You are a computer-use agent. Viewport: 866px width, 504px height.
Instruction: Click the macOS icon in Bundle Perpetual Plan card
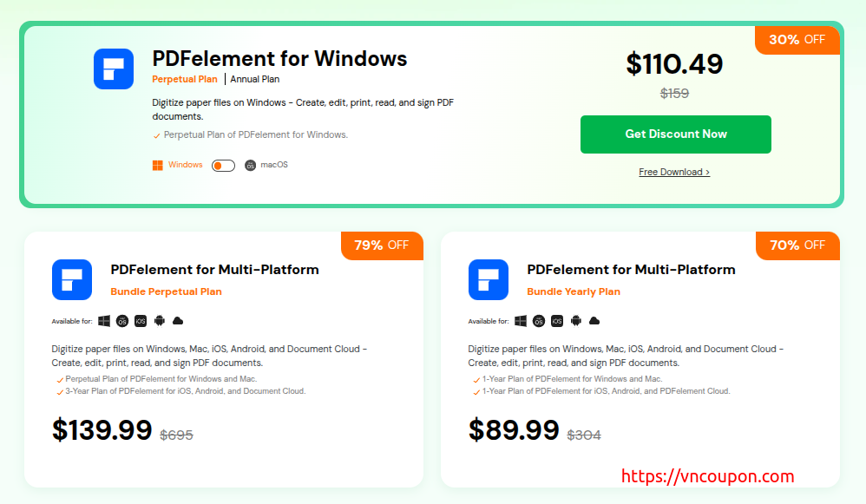(122, 321)
